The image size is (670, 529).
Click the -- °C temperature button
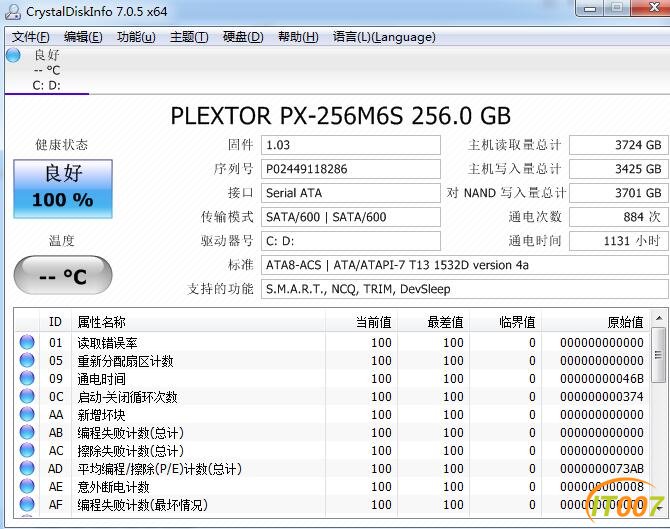[63, 276]
